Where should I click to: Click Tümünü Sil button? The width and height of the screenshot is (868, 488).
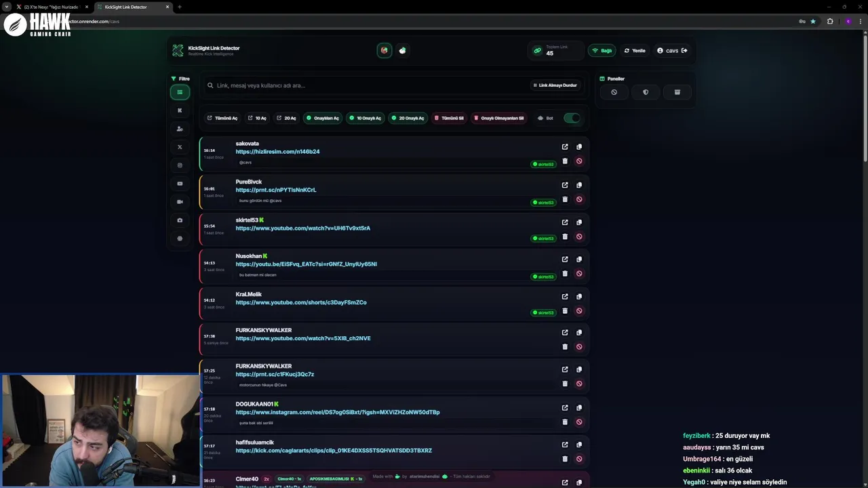[449, 118]
